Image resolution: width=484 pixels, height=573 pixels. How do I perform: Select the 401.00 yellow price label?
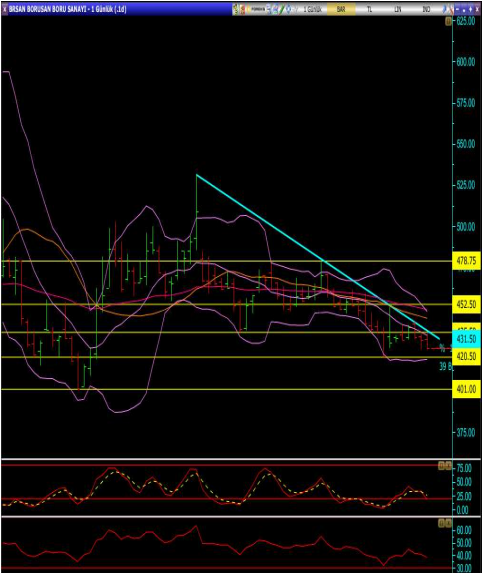pos(466,390)
